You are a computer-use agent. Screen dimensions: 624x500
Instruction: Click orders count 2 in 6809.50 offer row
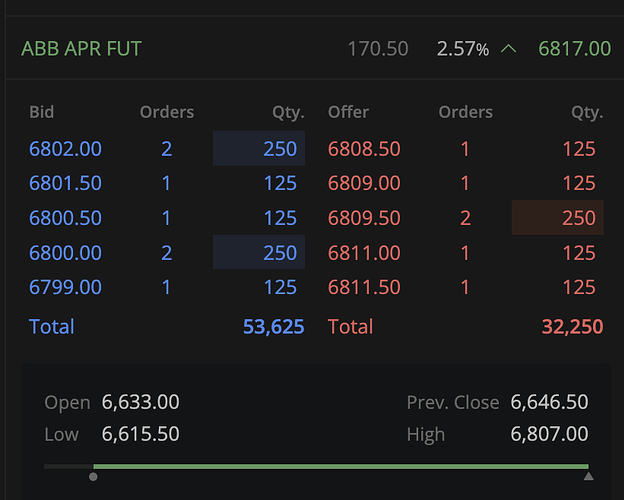click(465, 218)
